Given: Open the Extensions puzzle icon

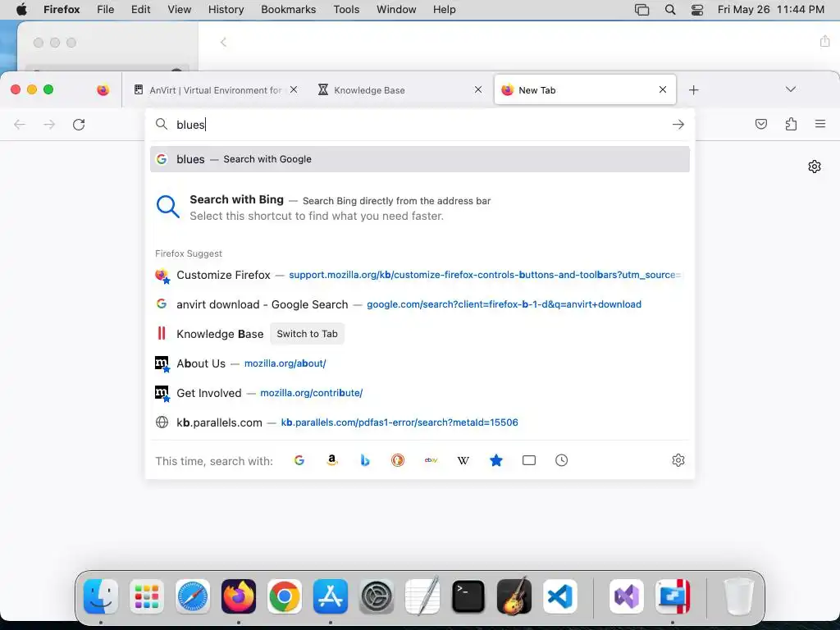Looking at the screenshot, I should (x=791, y=125).
